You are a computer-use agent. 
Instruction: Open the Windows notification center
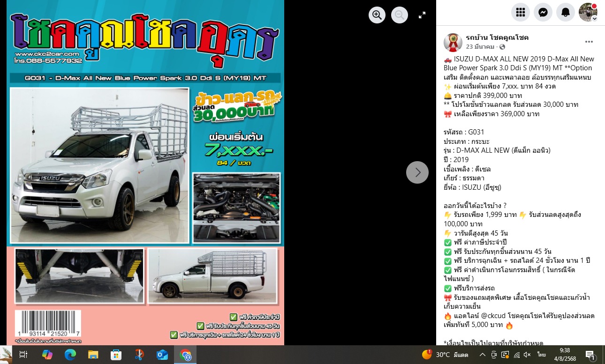[x=590, y=355]
